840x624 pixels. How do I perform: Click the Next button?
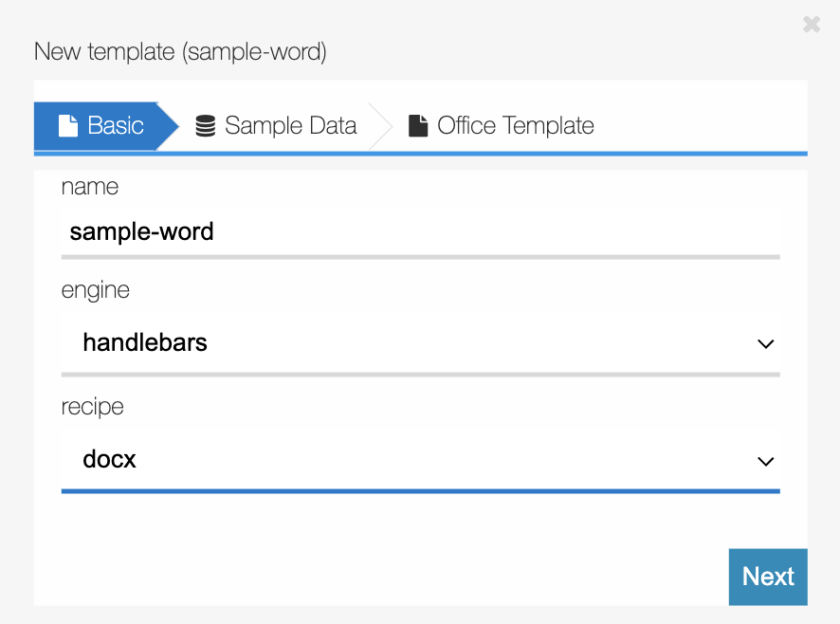coord(768,577)
